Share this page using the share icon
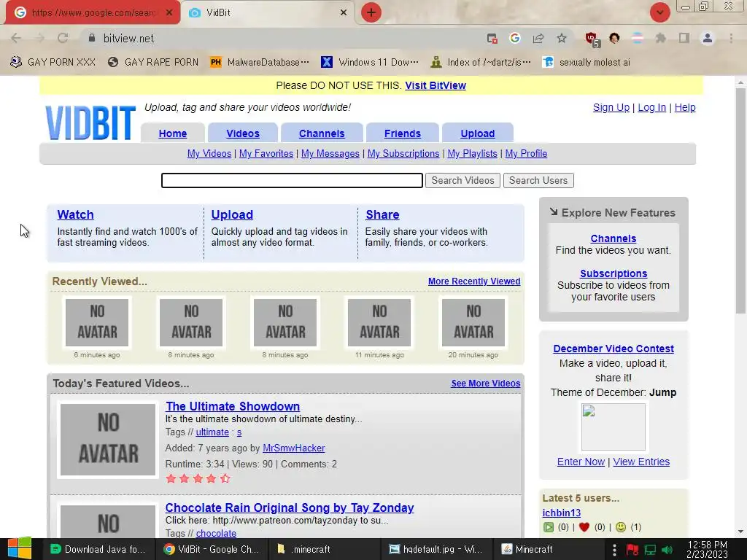 538,38
